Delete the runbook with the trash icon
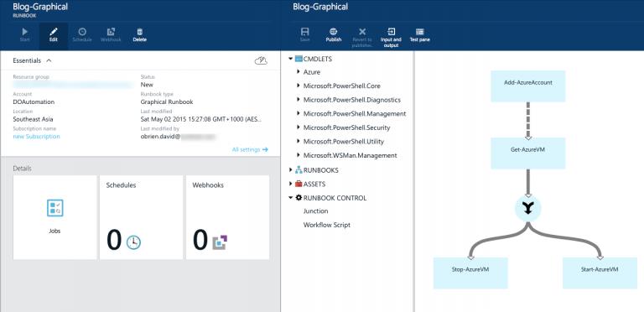Screen dimensions: 644x312 click(x=140, y=35)
